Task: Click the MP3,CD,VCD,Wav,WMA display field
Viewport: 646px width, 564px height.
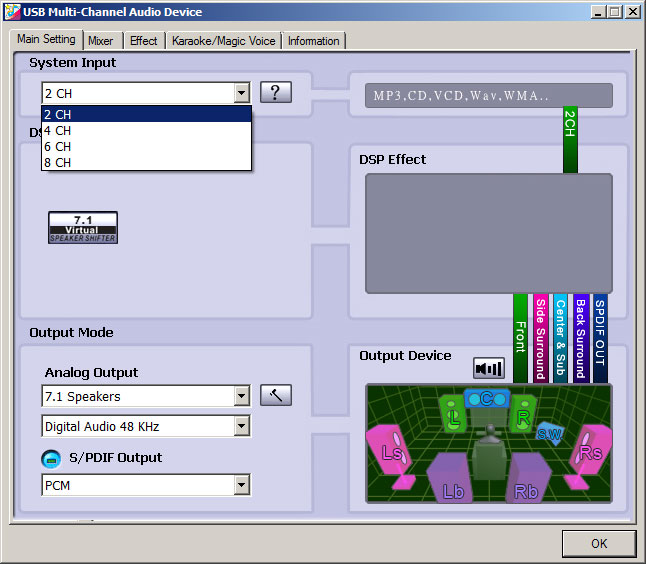Action: click(x=488, y=96)
